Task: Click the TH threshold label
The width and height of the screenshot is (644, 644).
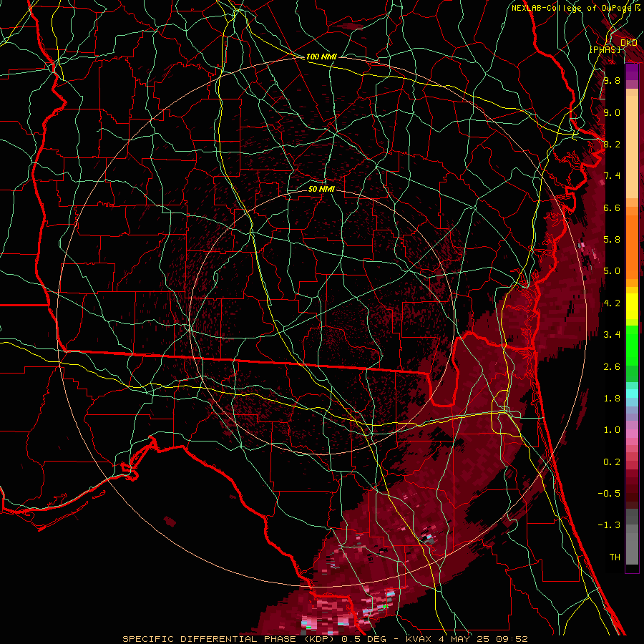Action: click(615, 557)
